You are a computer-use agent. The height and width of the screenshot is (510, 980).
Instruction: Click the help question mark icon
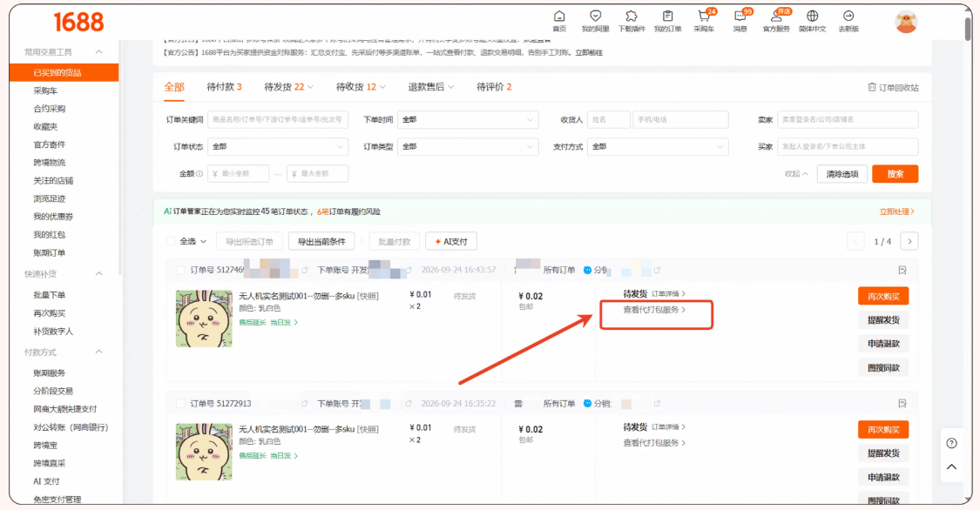pyautogui.click(x=951, y=443)
